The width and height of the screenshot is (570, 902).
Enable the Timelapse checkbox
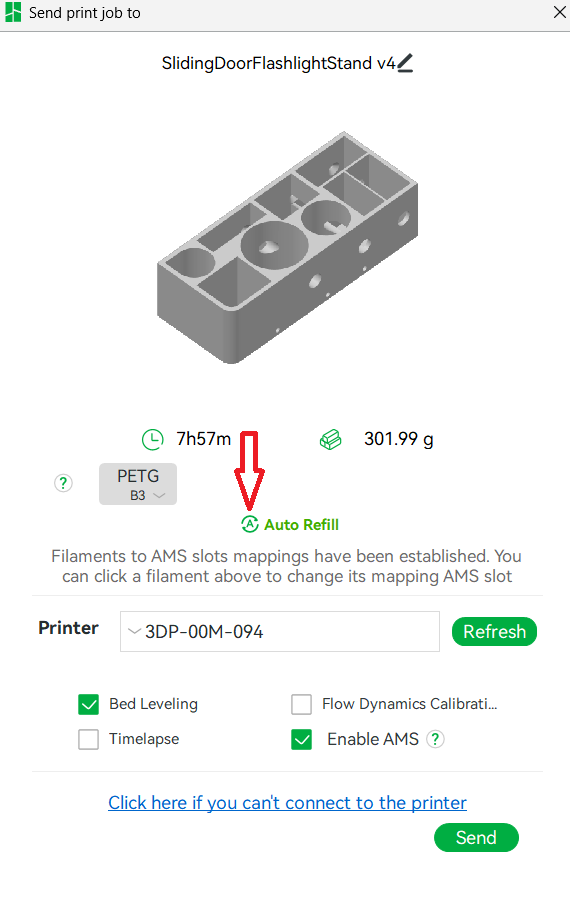click(x=89, y=739)
